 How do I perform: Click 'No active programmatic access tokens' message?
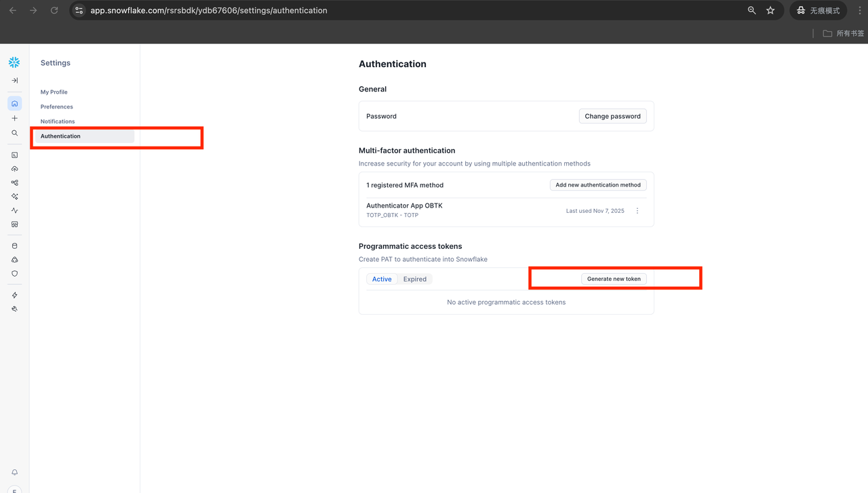(x=506, y=302)
